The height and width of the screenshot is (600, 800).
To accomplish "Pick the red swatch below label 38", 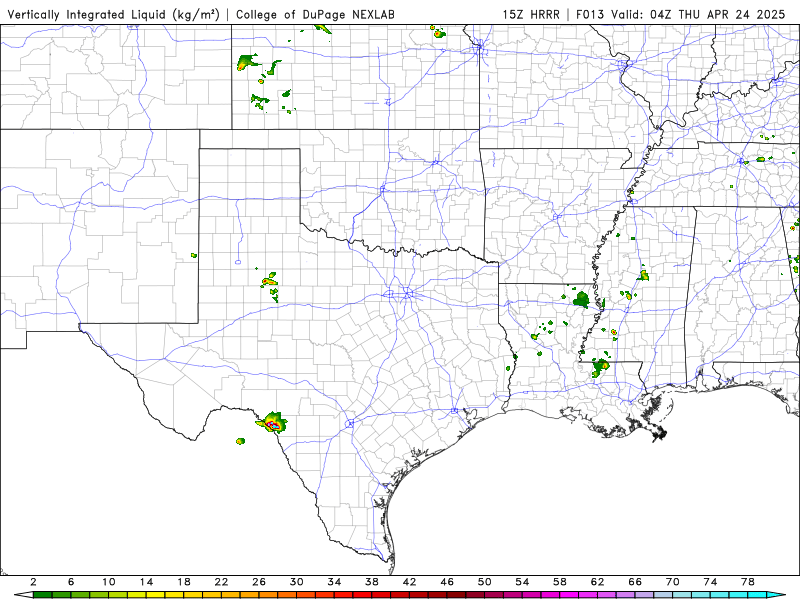I will 381,595.
